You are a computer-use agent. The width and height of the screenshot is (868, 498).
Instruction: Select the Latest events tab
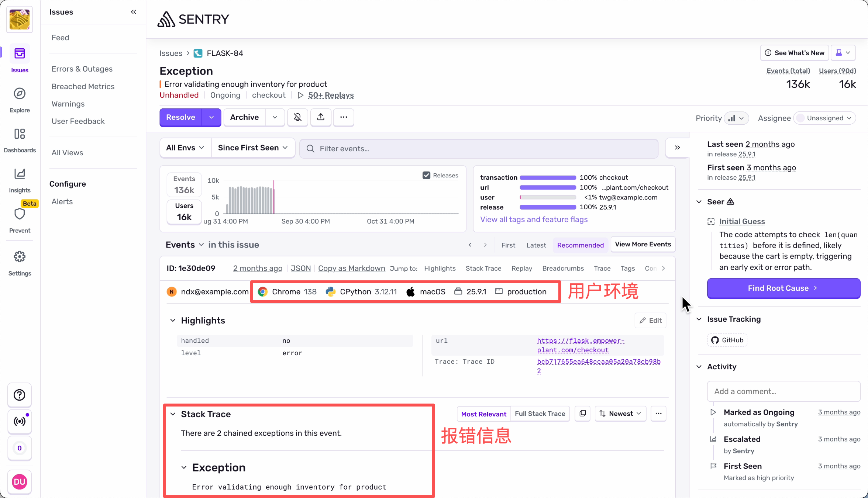tap(536, 245)
